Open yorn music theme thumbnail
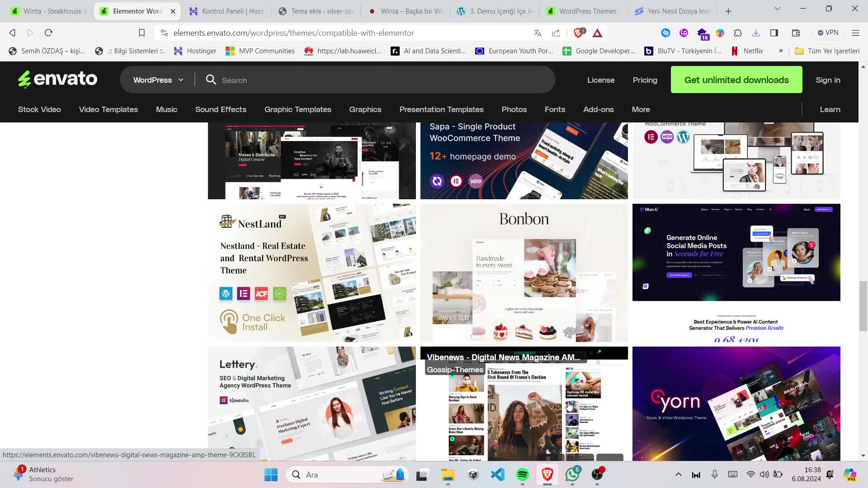Image resolution: width=868 pixels, height=488 pixels. (736, 404)
